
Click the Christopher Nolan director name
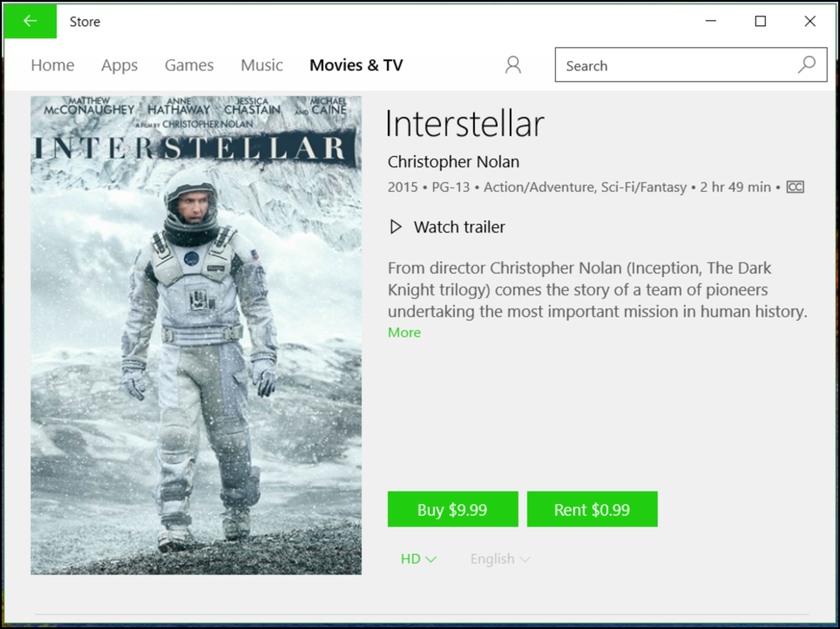[453, 162]
